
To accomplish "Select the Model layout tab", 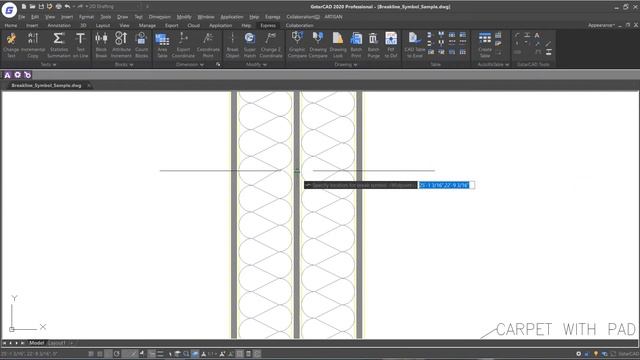I will [37, 343].
